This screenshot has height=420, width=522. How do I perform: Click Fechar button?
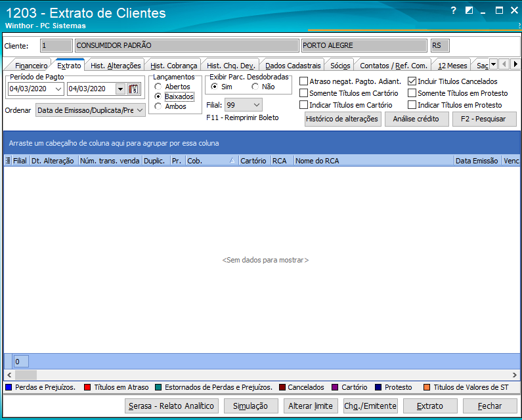coord(490,406)
